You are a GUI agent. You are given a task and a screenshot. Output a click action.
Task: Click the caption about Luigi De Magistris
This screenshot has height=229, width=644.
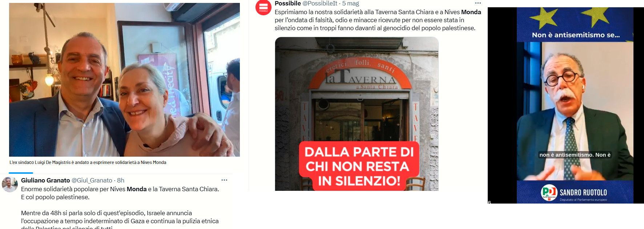pos(88,162)
